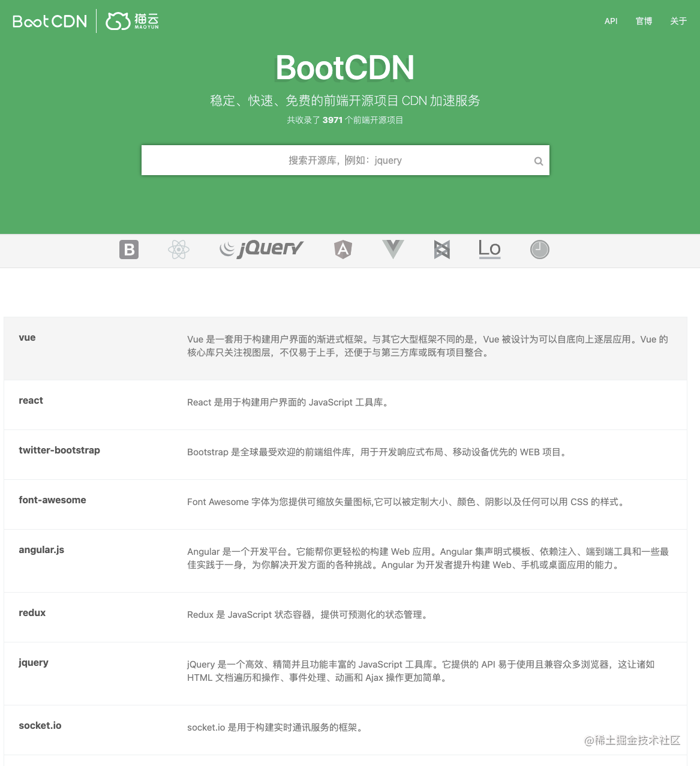Select the React atom icon
The width and height of the screenshot is (700, 766).
click(179, 250)
